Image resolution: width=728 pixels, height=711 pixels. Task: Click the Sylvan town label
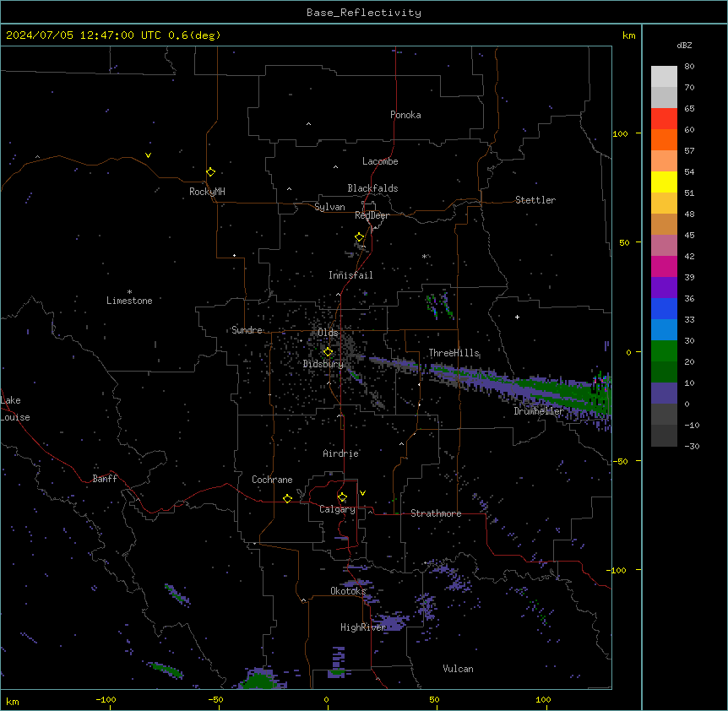click(x=329, y=207)
